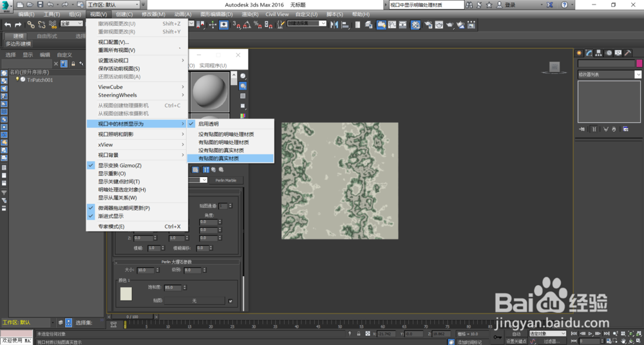The image size is (644, 345).
Task: Toggle checkbox beside 贴图 无 button
Action: [231, 301]
